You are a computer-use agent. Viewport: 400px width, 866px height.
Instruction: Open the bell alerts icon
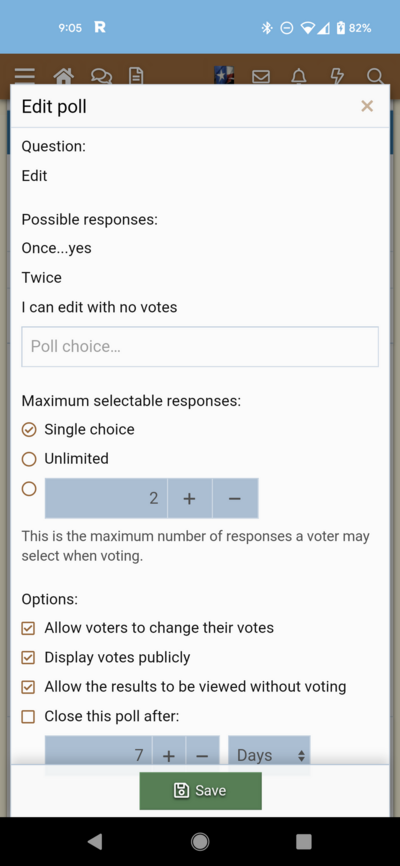(299, 76)
